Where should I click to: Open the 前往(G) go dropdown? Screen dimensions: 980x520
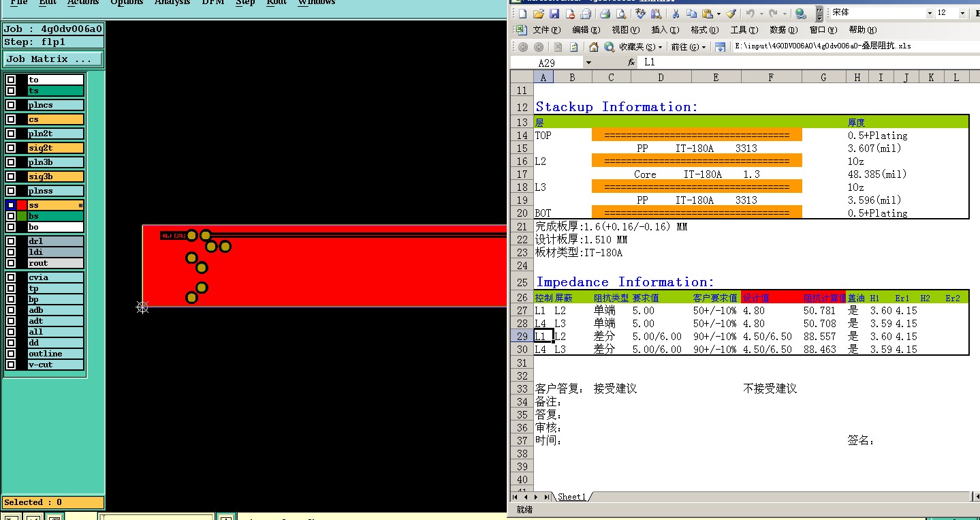689,47
